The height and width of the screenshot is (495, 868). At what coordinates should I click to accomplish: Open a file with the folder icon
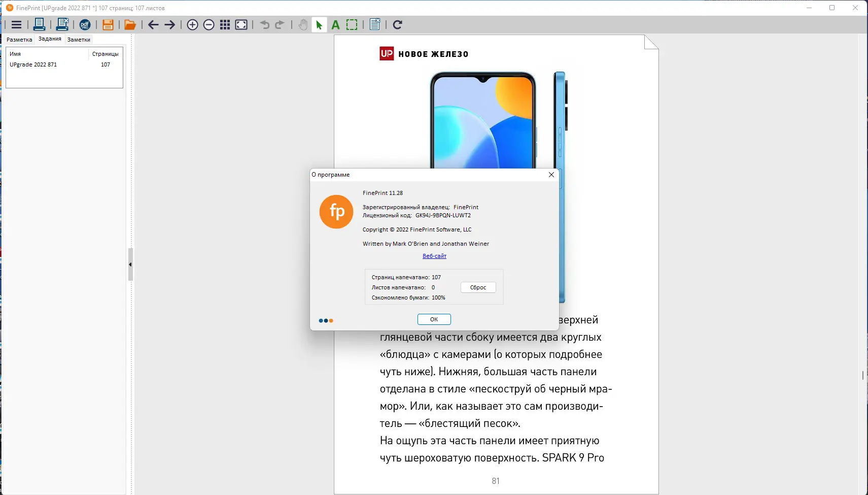click(130, 25)
